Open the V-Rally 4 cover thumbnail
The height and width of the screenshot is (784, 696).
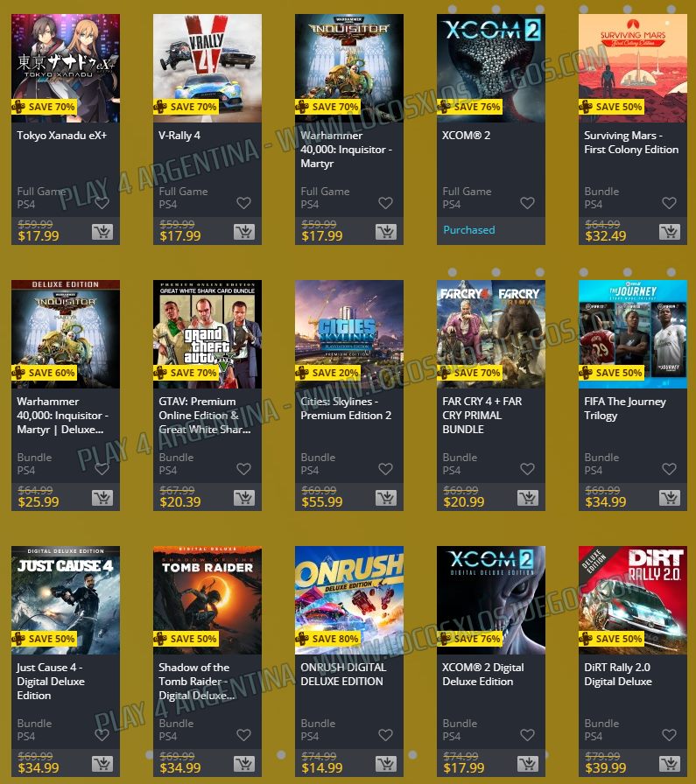[x=207, y=68]
